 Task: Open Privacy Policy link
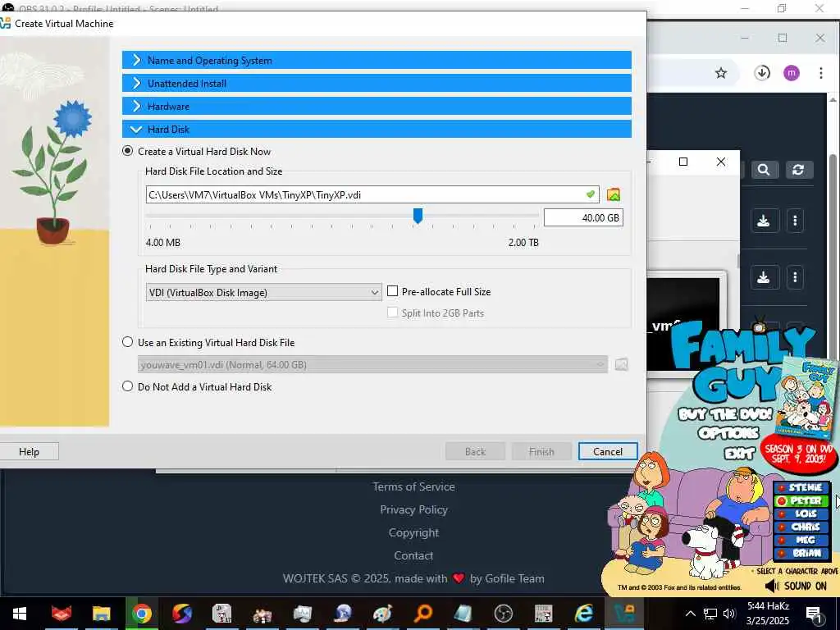tap(413, 509)
